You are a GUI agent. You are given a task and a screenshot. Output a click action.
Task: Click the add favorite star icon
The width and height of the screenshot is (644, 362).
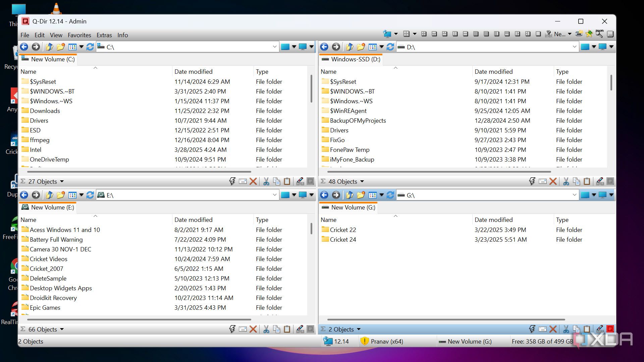tap(589, 34)
